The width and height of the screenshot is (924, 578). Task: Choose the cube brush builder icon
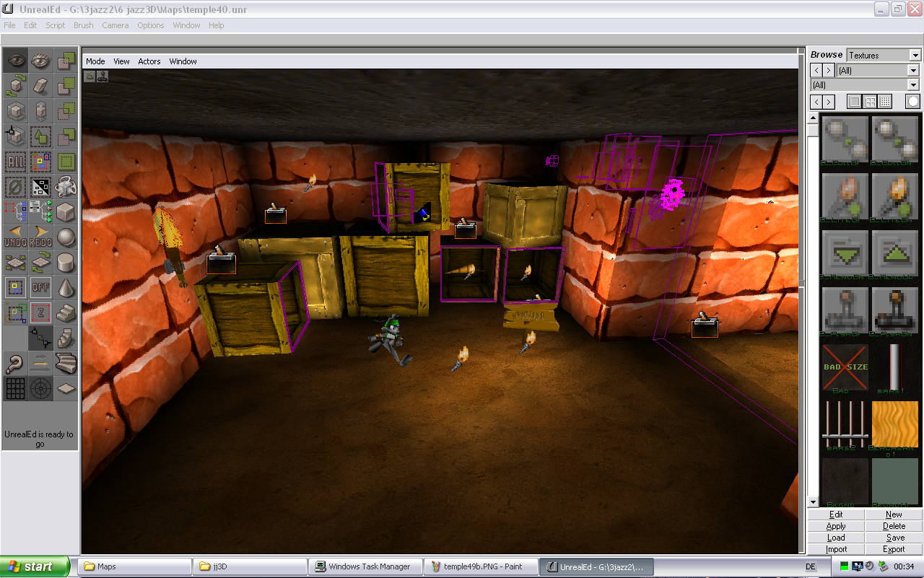point(66,212)
